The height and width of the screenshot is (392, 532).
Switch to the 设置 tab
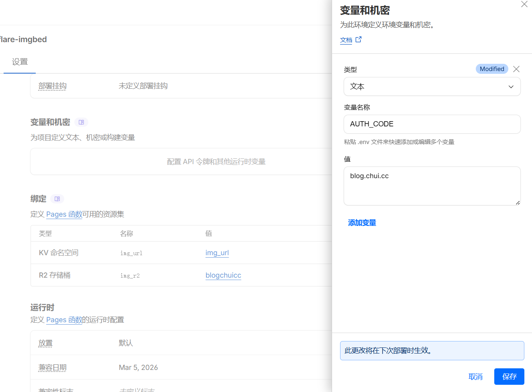click(x=20, y=62)
